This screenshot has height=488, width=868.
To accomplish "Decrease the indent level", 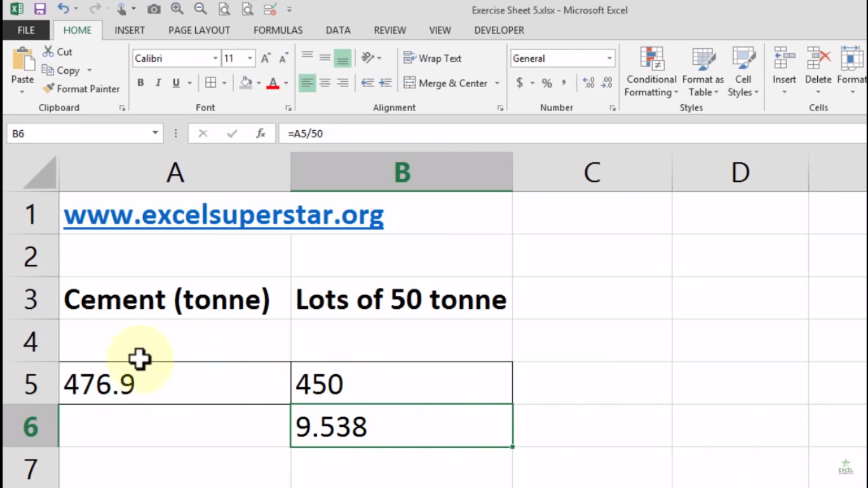I will [367, 83].
